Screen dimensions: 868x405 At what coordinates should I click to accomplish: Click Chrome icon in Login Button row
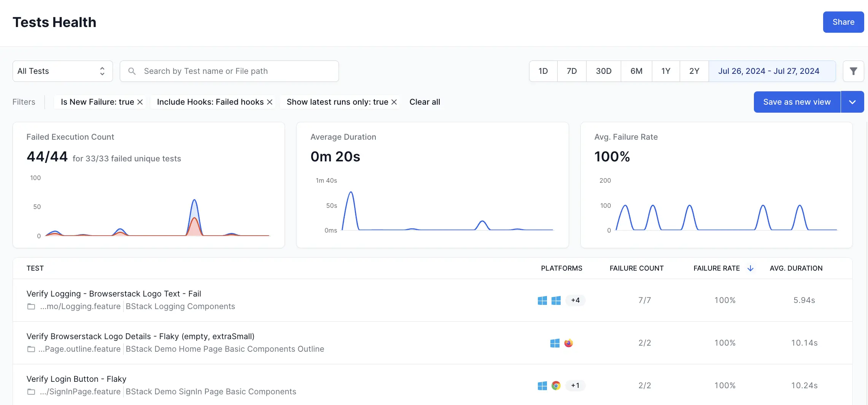click(x=556, y=386)
